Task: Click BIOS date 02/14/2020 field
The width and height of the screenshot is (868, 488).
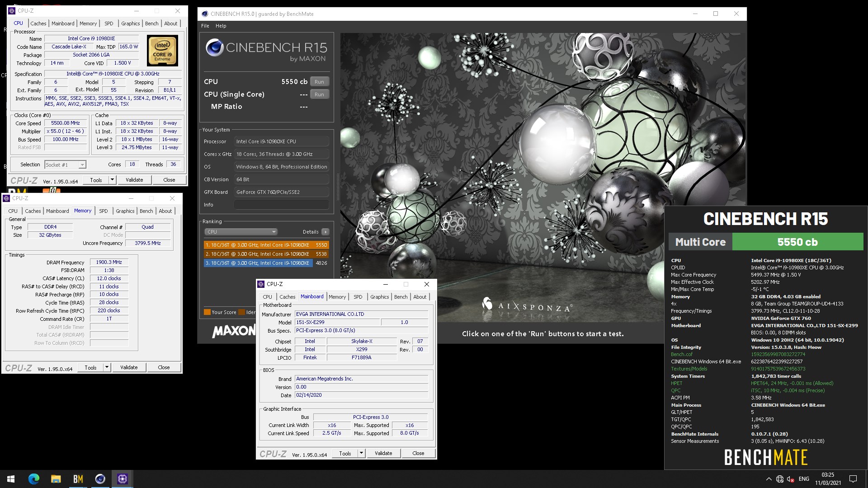Action: (361, 395)
